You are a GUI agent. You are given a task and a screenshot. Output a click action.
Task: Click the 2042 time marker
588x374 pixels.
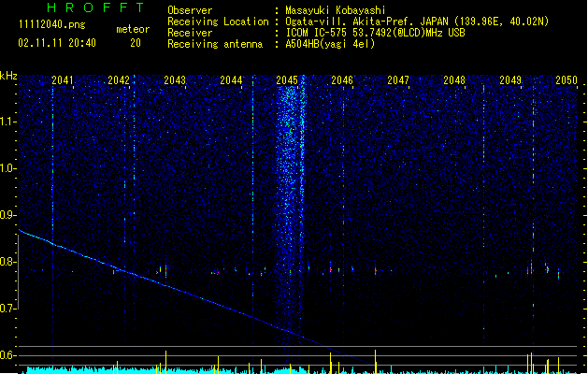119,80
